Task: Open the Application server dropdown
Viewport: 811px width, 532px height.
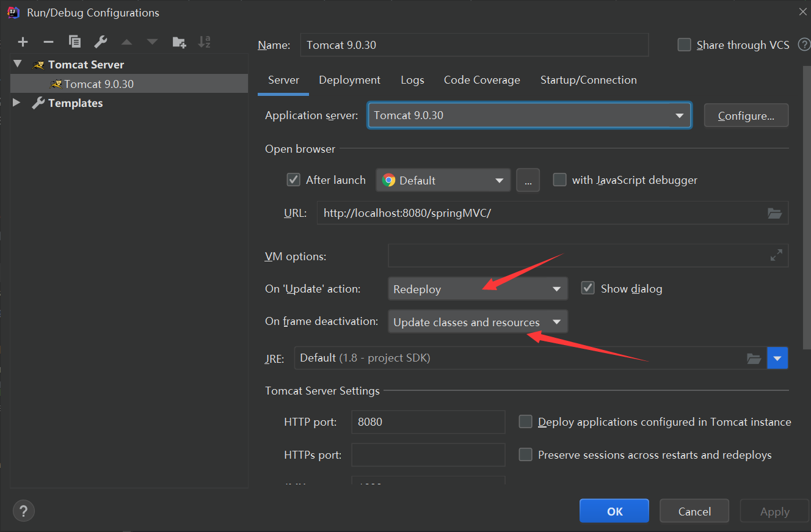Action: click(529, 115)
